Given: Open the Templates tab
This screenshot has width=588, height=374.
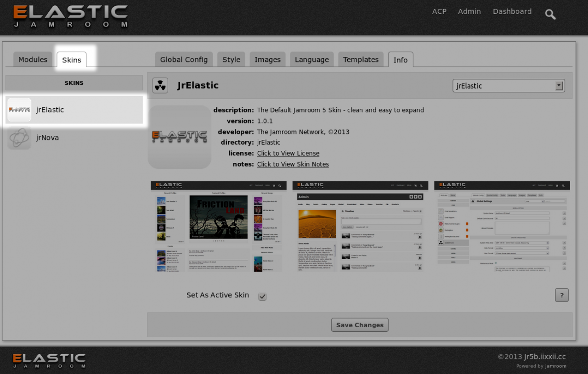Looking at the screenshot, I should click(361, 60).
